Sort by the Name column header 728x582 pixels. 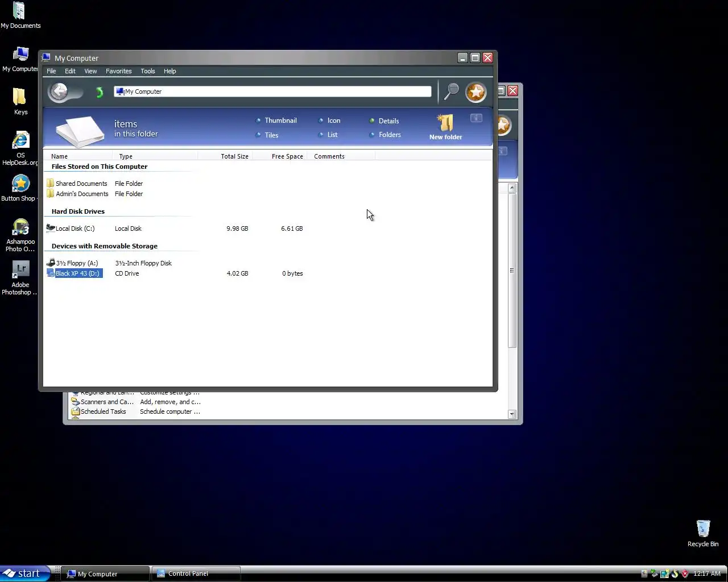[x=78, y=156]
